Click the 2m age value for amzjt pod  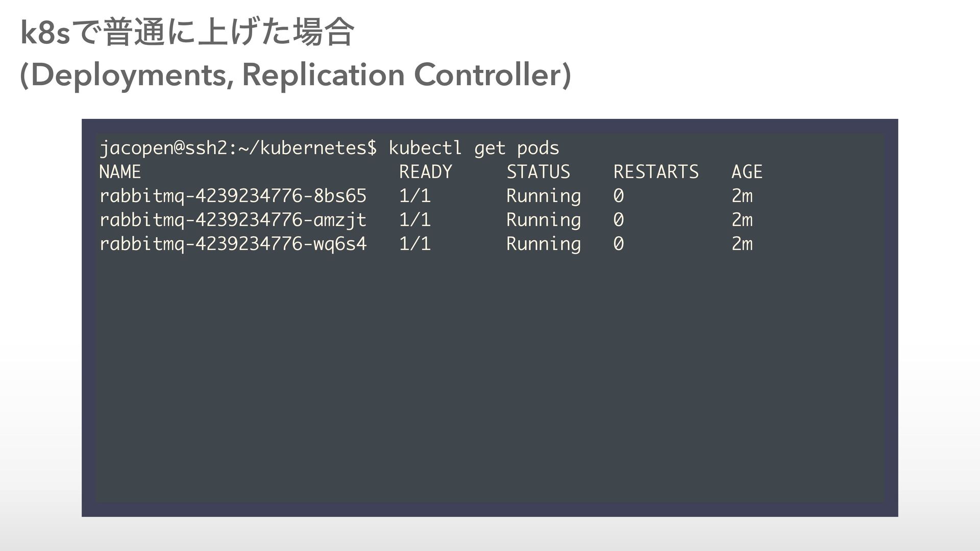pyautogui.click(x=742, y=220)
